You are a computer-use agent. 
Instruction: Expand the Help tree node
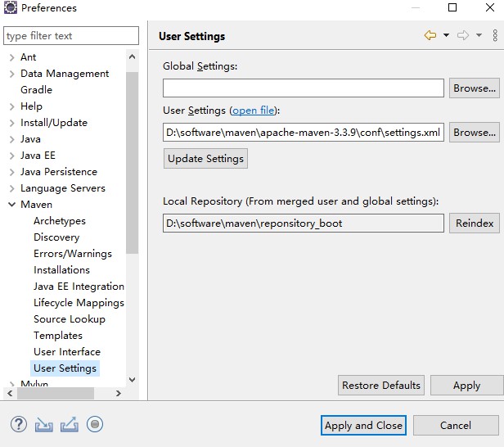click(12, 106)
